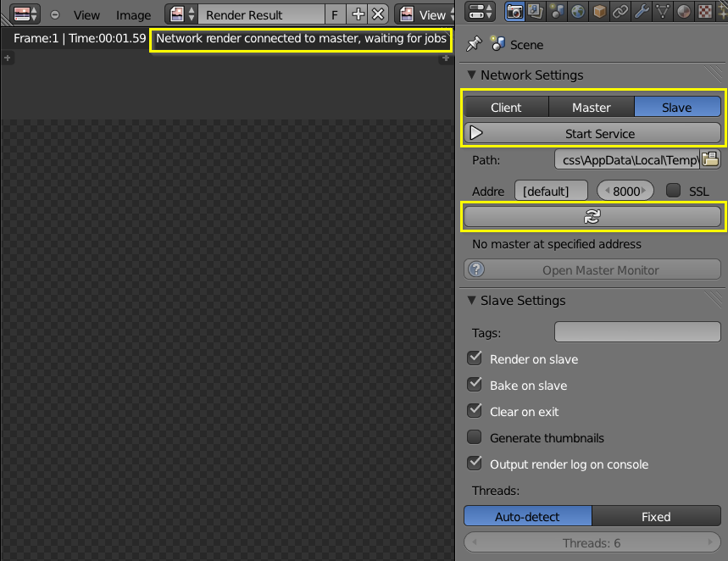Screen dimensions: 728x561
Task: Increase port number using the 8000 stepper
Action: (x=646, y=191)
